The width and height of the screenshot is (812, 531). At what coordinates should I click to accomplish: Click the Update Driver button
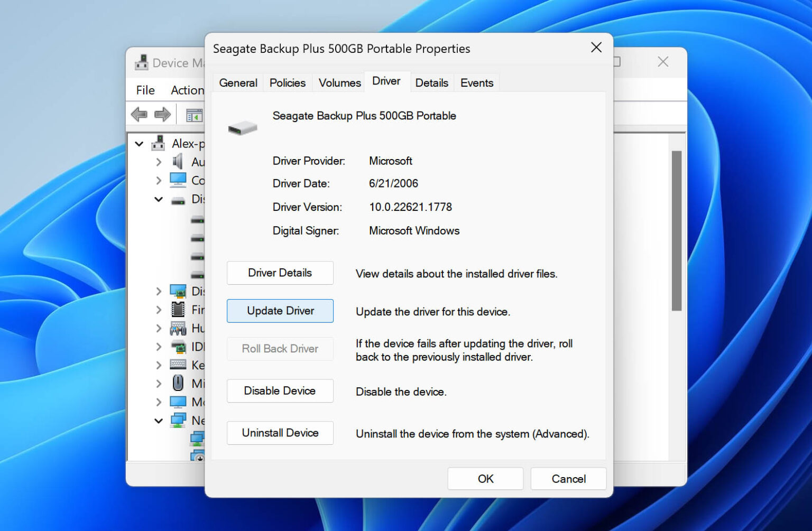point(280,311)
